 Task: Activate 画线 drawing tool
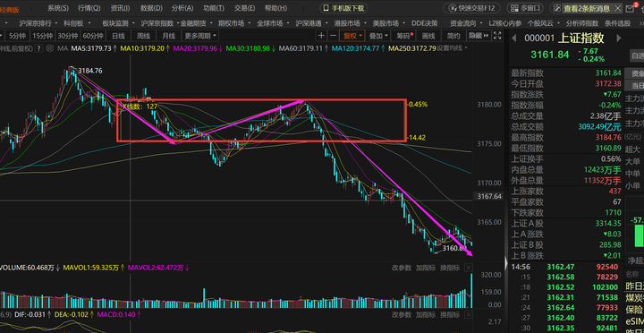click(428, 36)
